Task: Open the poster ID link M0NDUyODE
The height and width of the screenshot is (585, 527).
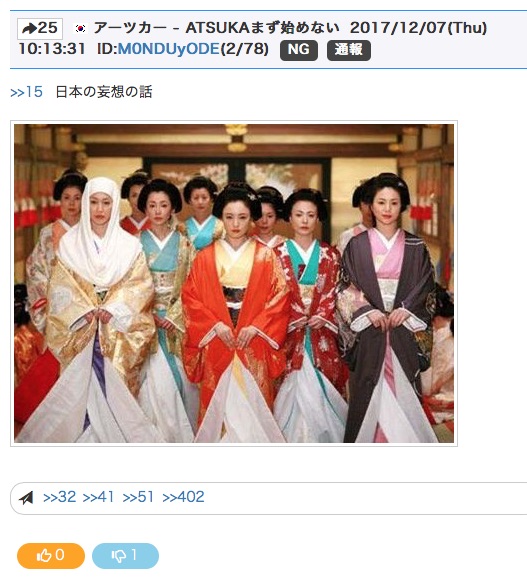Action: (169, 49)
